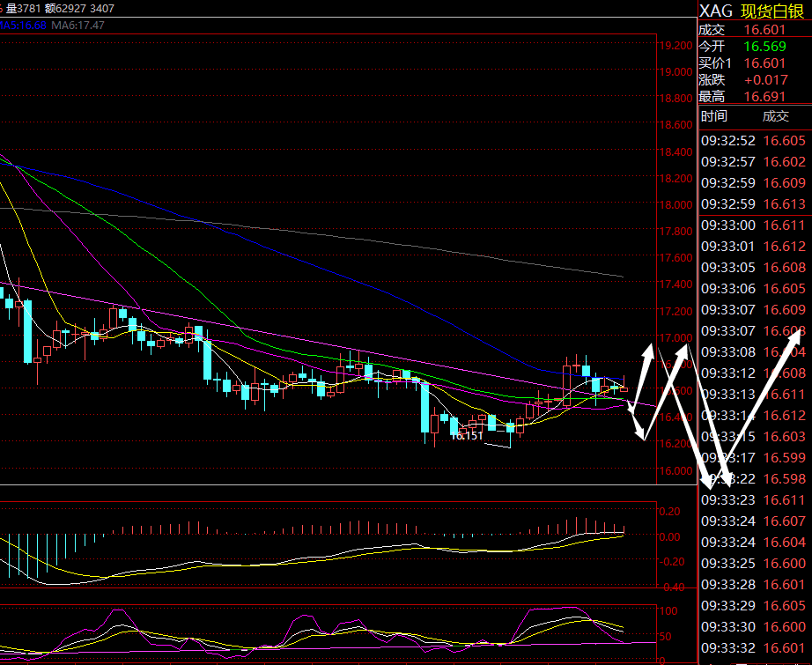Screen dimensions: 812x665
Task: Click price '16.612' in the 09:33:01 row
Action: [x=785, y=246]
